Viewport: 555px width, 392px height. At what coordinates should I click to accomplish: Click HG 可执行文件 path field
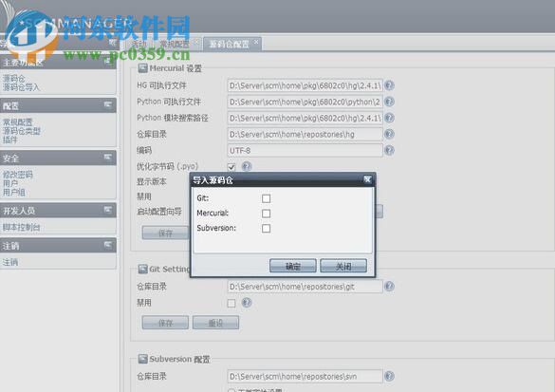tap(305, 85)
